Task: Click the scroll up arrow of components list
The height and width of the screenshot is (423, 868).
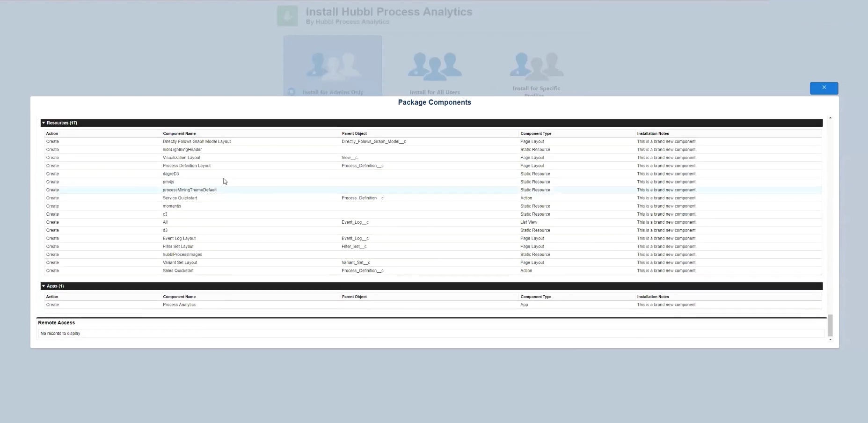Action: click(x=830, y=118)
